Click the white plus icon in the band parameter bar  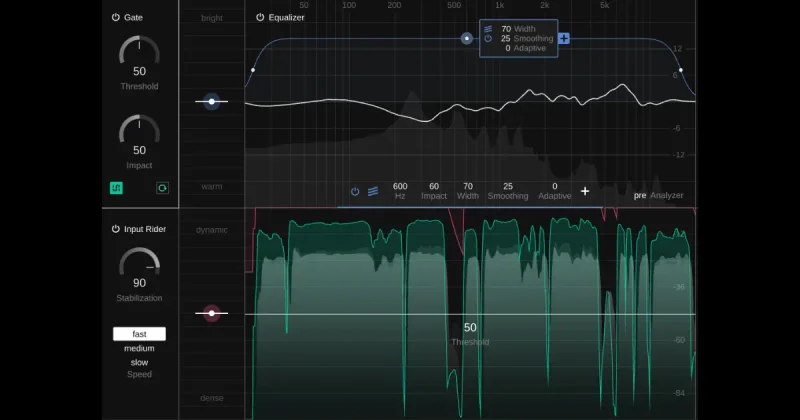pos(585,191)
